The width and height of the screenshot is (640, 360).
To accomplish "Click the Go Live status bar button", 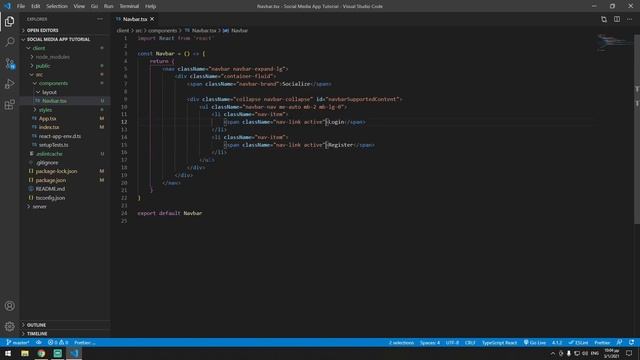I will click(535, 342).
